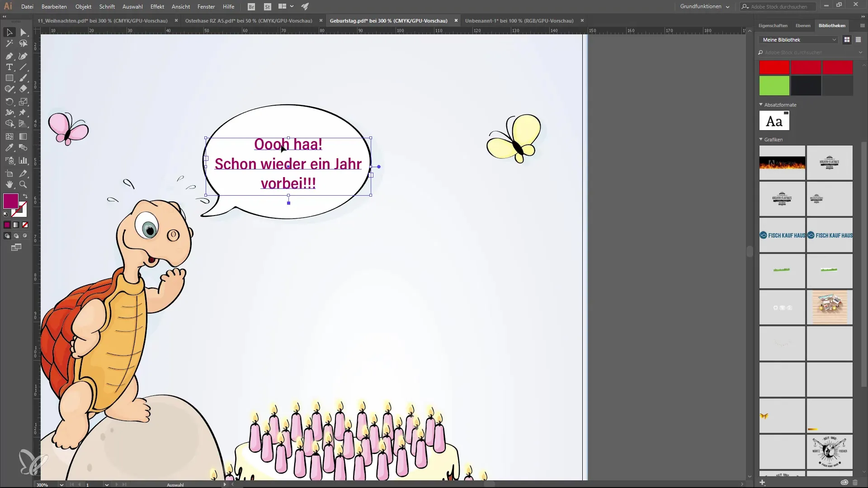Switch library to list view
The image size is (868, 488).
click(858, 40)
